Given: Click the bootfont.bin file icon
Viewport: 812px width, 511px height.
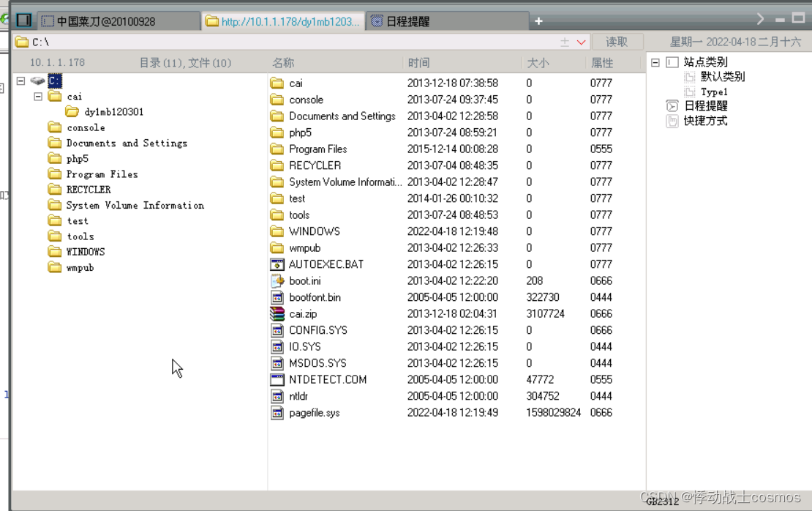Looking at the screenshot, I should 277,297.
